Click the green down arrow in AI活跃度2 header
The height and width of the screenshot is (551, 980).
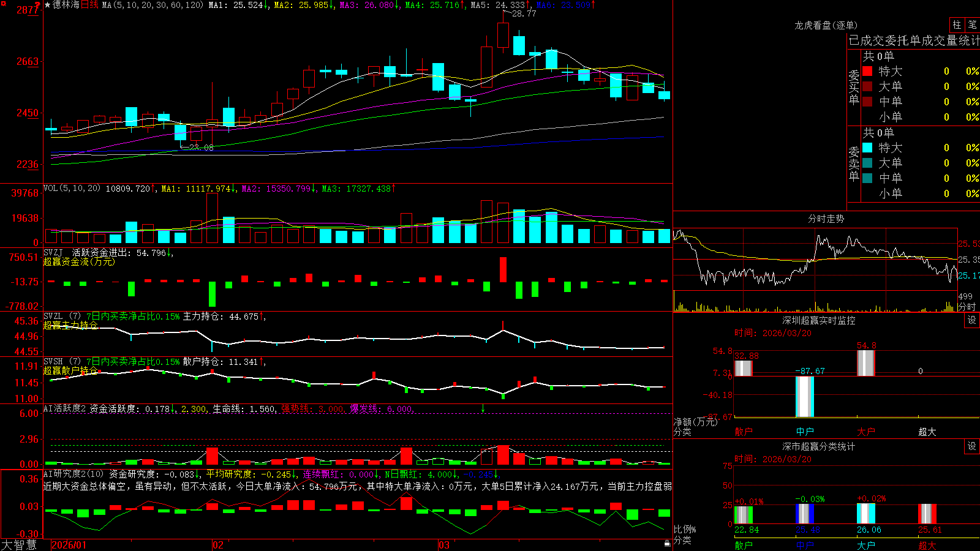(483, 408)
